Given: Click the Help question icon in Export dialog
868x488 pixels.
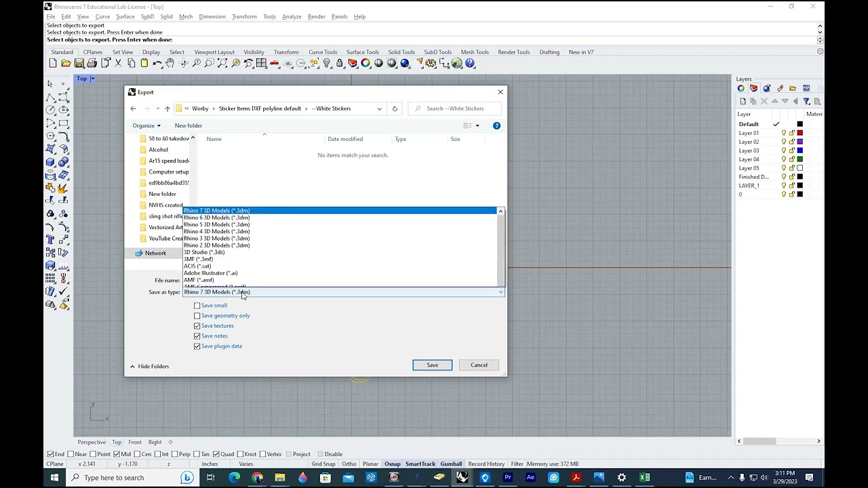Looking at the screenshot, I should click(496, 125).
